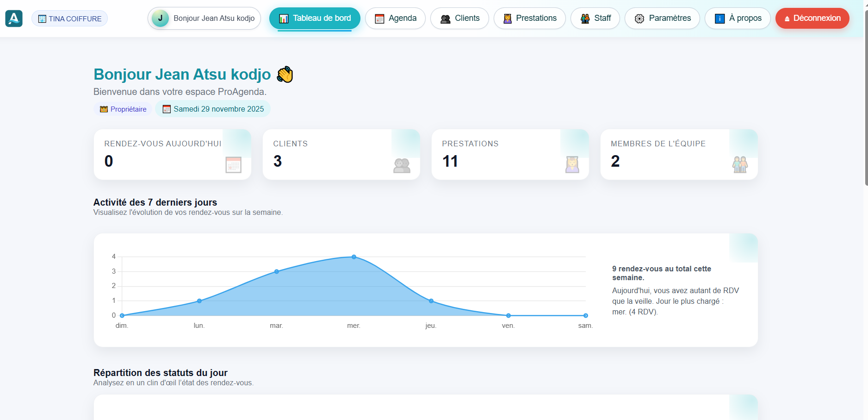Click the J avatar next to user name

[160, 19]
